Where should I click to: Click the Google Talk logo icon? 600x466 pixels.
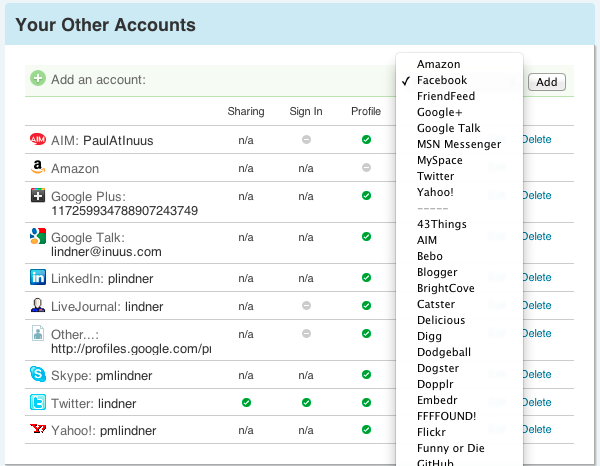[x=38, y=236]
